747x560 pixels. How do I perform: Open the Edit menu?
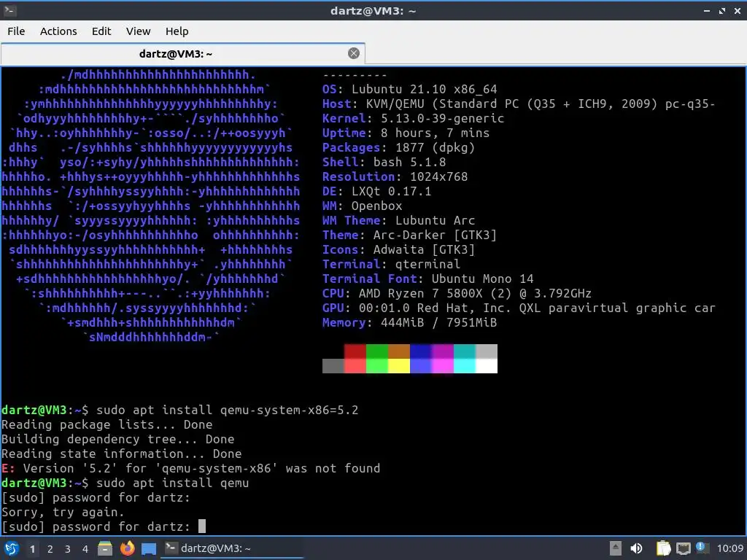click(101, 31)
